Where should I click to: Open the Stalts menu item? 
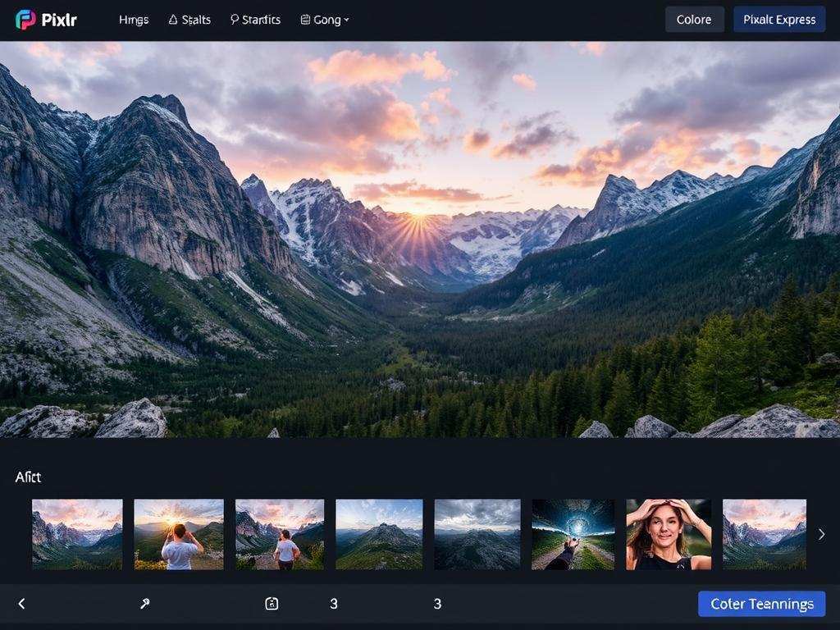click(196, 20)
